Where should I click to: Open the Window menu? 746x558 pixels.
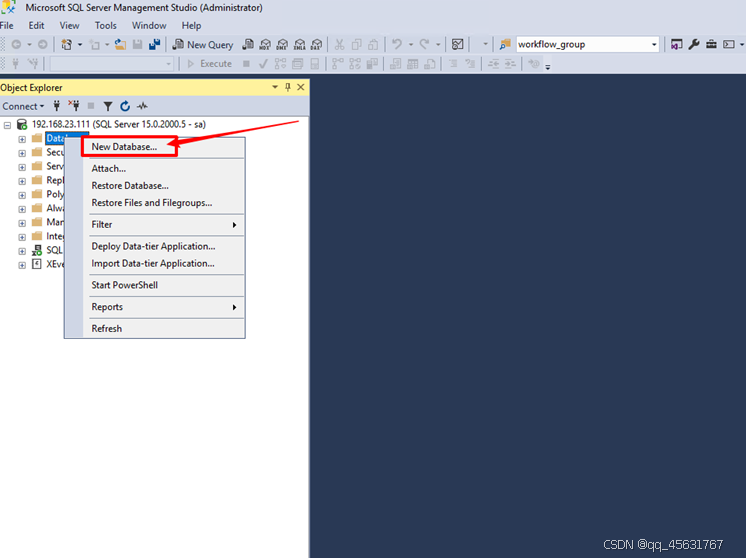coord(149,26)
